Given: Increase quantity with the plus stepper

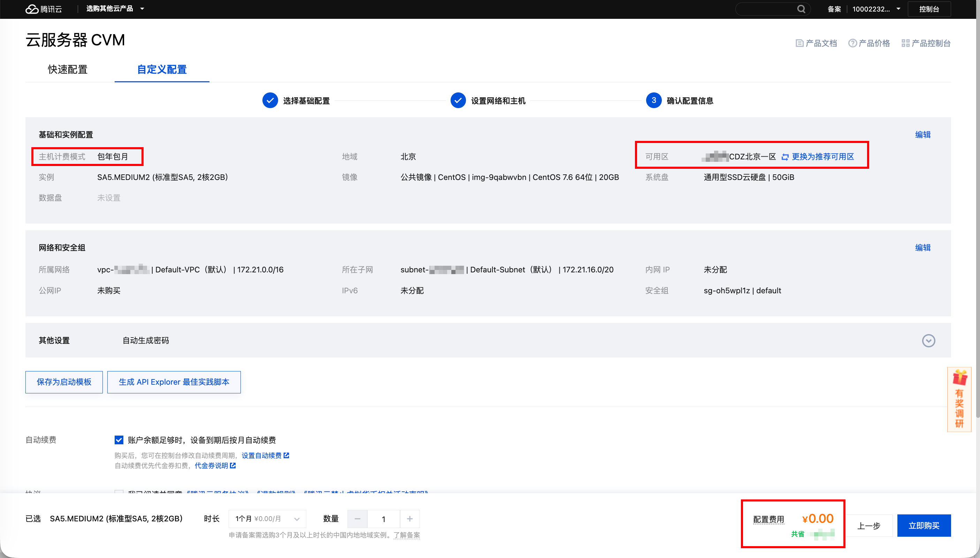Looking at the screenshot, I should pyautogui.click(x=409, y=519).
